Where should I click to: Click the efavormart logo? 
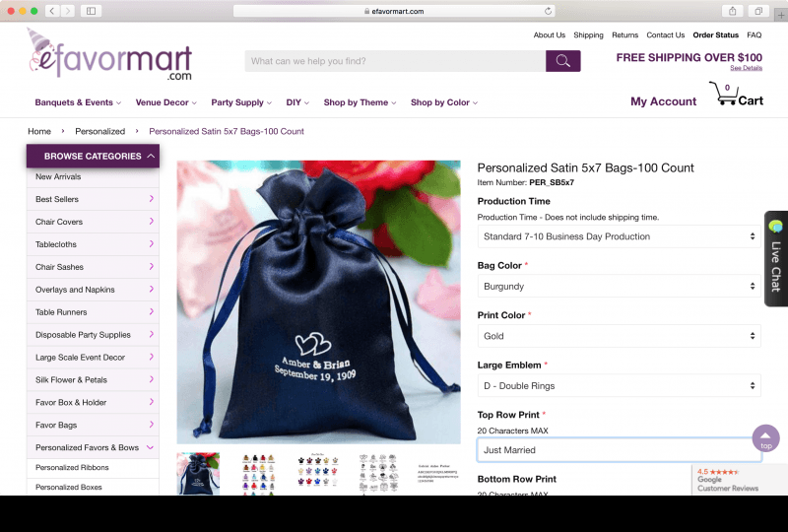point(109,55)
